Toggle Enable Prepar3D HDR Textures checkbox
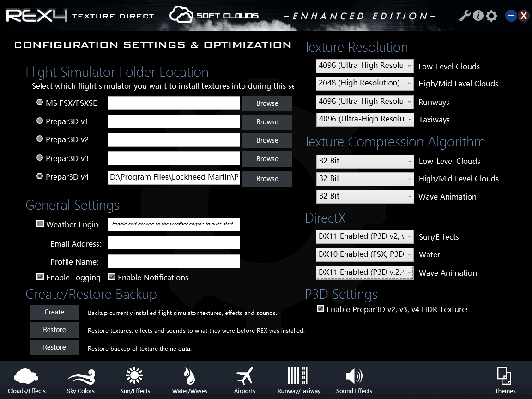The height and width of the screenshot is (399, 532). [x=320, y=309]
